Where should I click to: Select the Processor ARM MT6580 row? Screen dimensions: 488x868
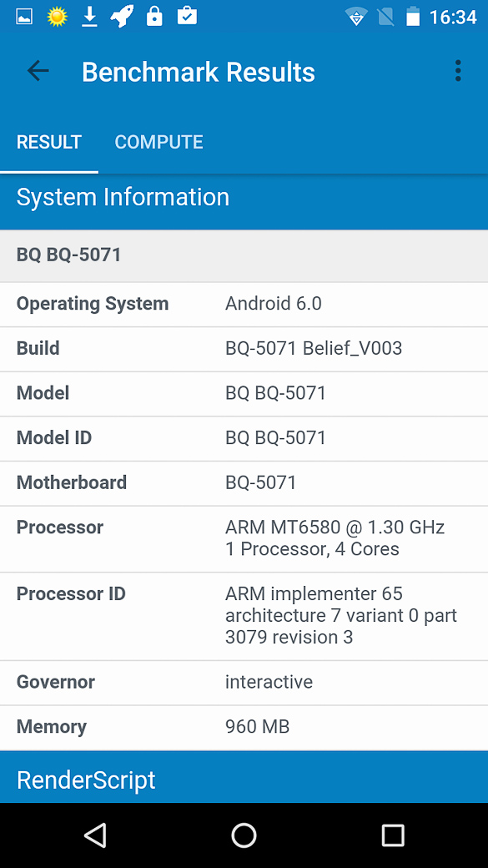pyautogui.click(x=244, y=538)
